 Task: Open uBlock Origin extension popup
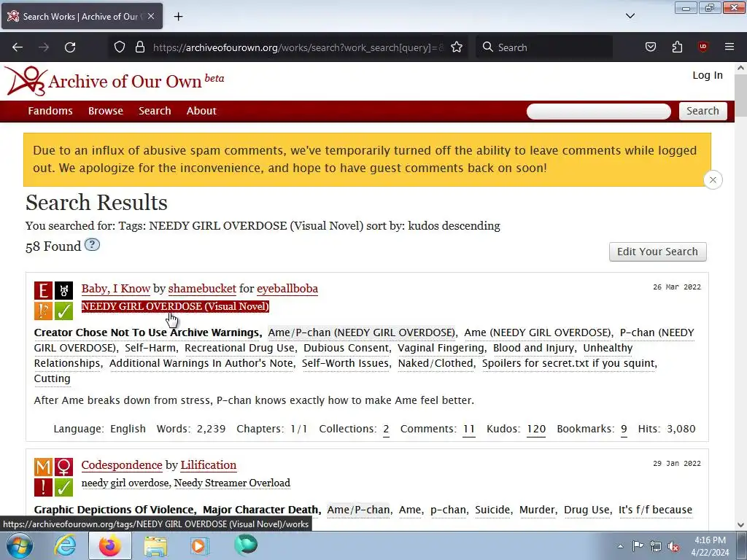tap(703, 47)
